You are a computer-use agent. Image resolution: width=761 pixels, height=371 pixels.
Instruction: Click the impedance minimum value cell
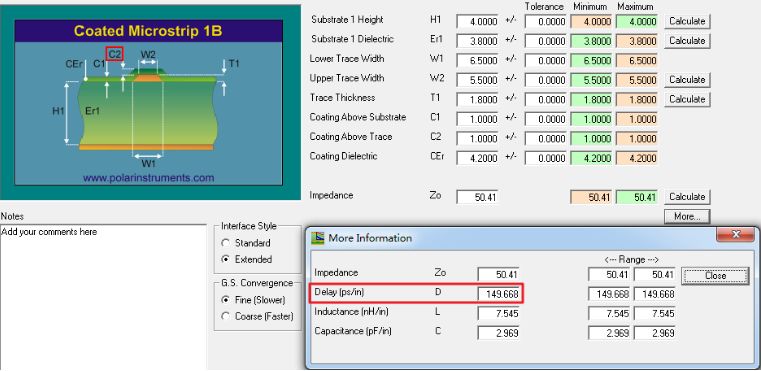(591, 197)
